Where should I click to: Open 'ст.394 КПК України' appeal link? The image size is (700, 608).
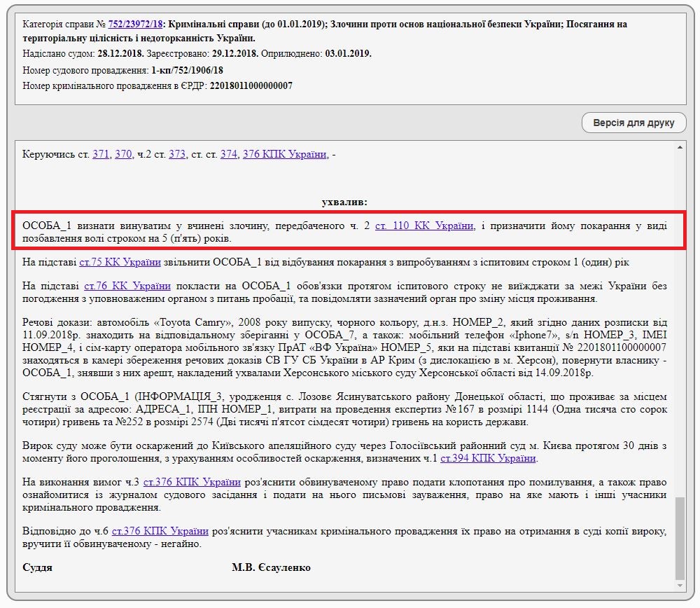coord(488,458)
